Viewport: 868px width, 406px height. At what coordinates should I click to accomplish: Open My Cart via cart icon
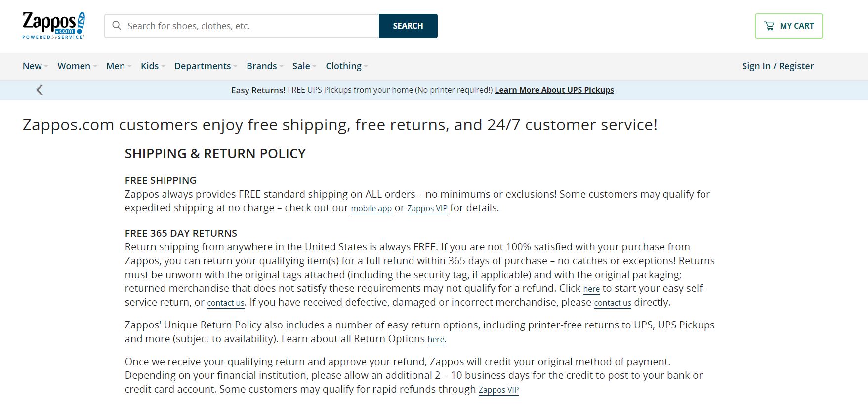pos(769,26)
